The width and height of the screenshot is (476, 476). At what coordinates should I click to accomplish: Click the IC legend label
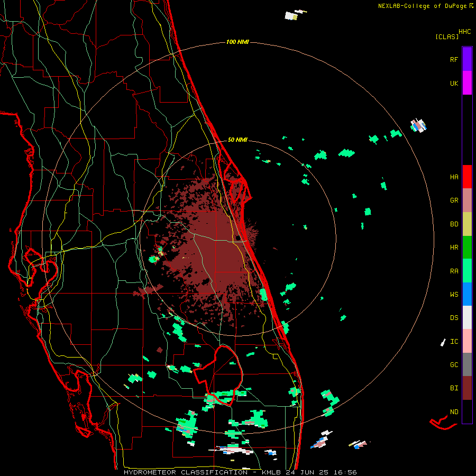point(454,342)
